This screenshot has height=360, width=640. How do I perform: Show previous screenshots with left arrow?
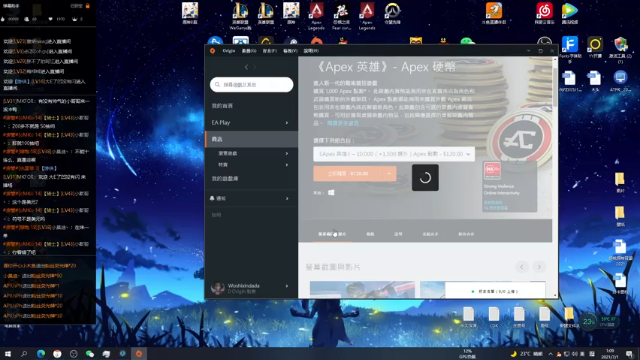click(522, 267)
